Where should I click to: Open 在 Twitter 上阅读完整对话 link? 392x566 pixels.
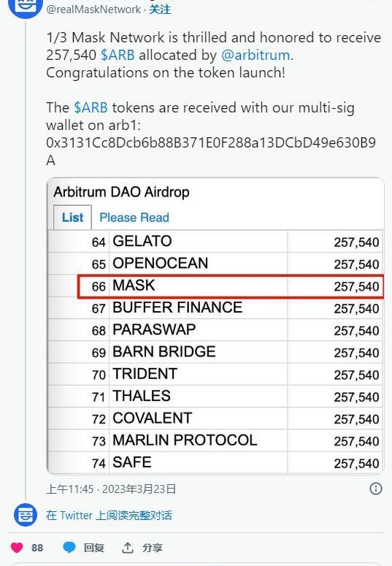click(109, 515)
